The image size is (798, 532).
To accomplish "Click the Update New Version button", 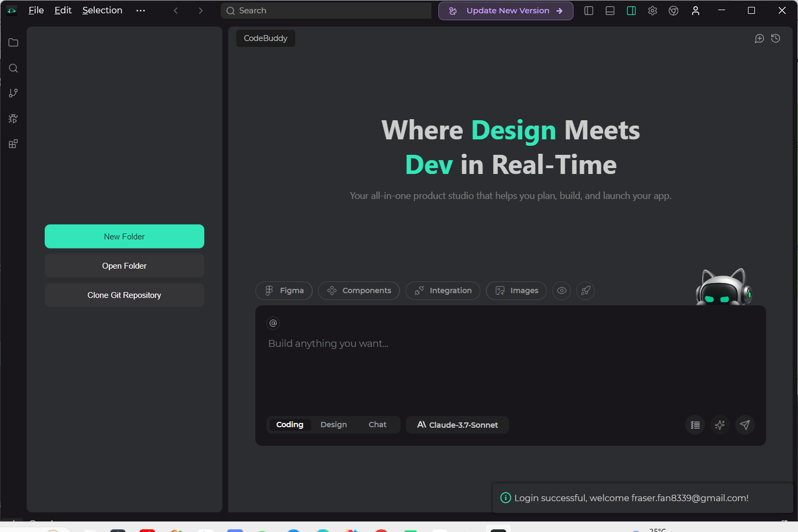I will [x=506, y=11].
